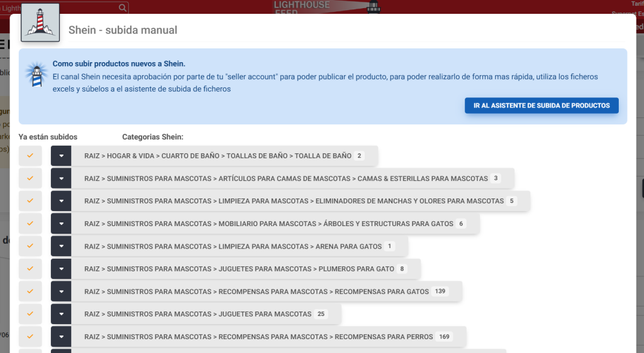Screen dimensions: 644x353
Task: Toggle uploaded check for Camas & Esterillas row
Action: [30, 178]
